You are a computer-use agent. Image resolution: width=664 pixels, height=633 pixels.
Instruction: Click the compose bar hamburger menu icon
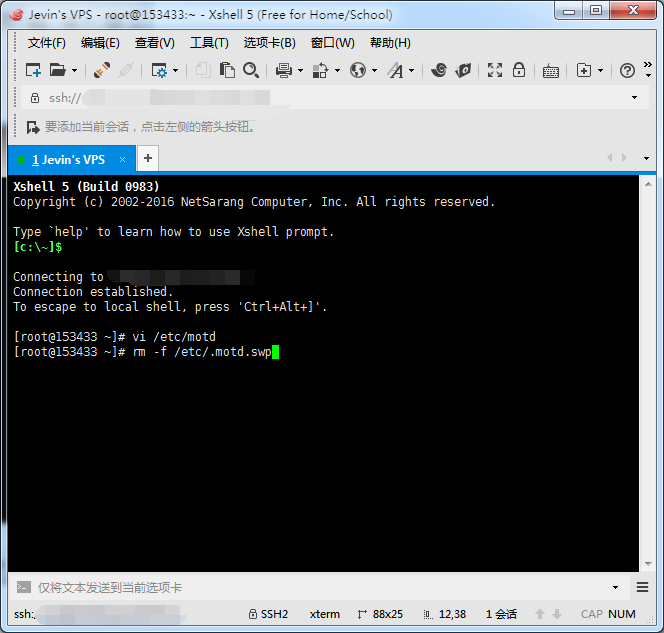[x=642, y=587]
